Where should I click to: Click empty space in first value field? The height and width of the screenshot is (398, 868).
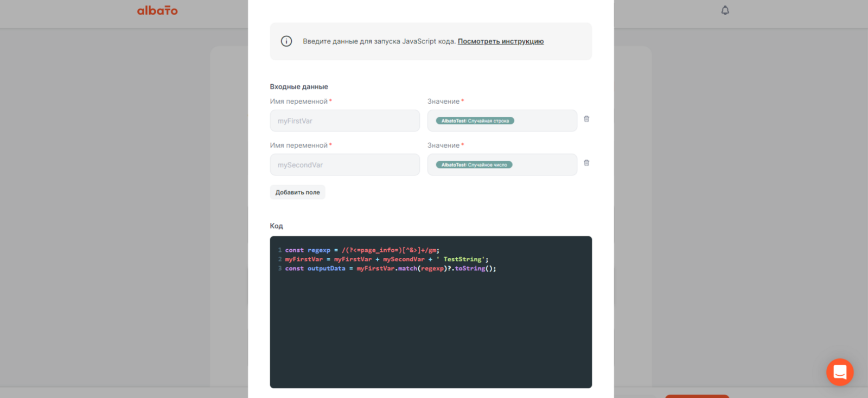tap(545, 121)
